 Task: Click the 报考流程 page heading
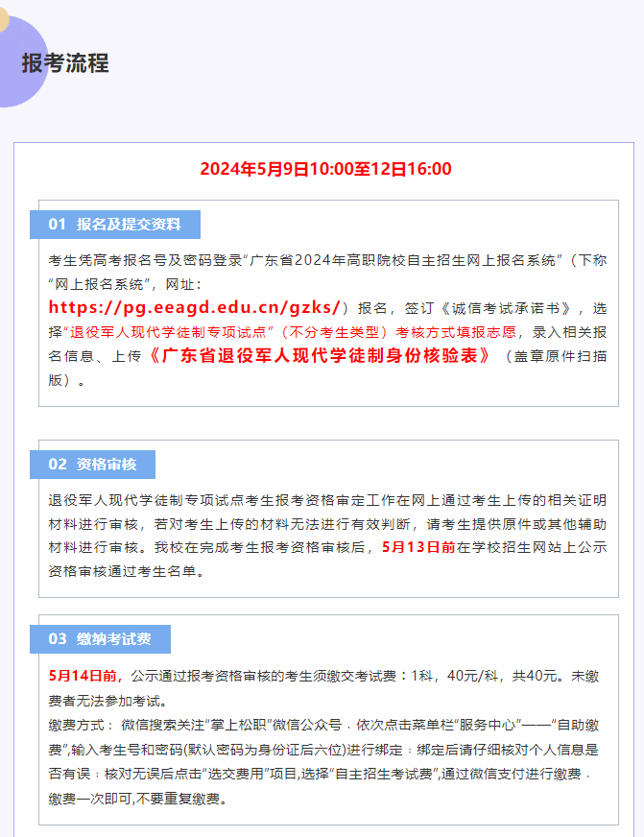click(x=65, y=63)
